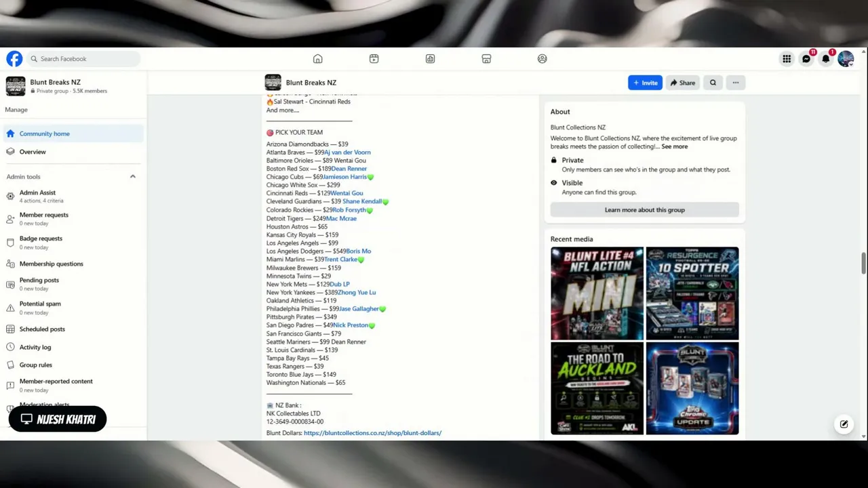Open the Messenger icon
This screenshot has height=488, width=868.
806,59
